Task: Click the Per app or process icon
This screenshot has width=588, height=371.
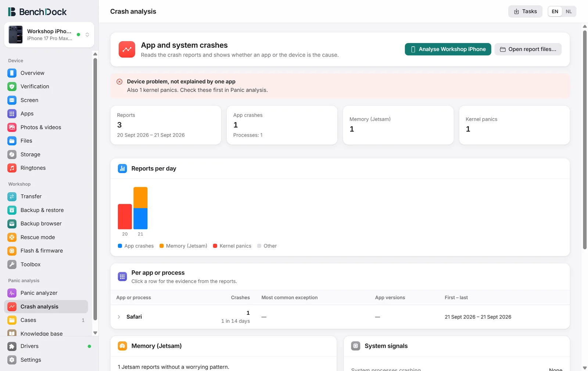Action: [x=122, y=277]
